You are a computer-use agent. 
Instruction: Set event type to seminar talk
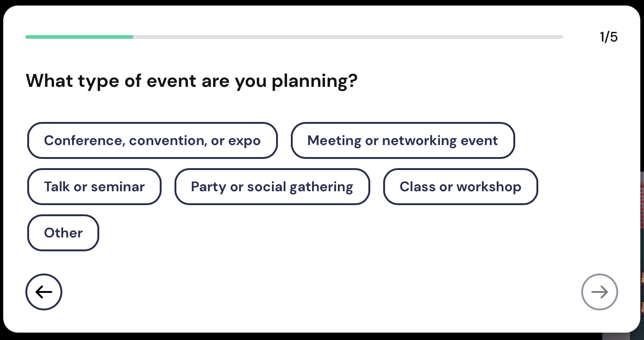pos(94,187)
